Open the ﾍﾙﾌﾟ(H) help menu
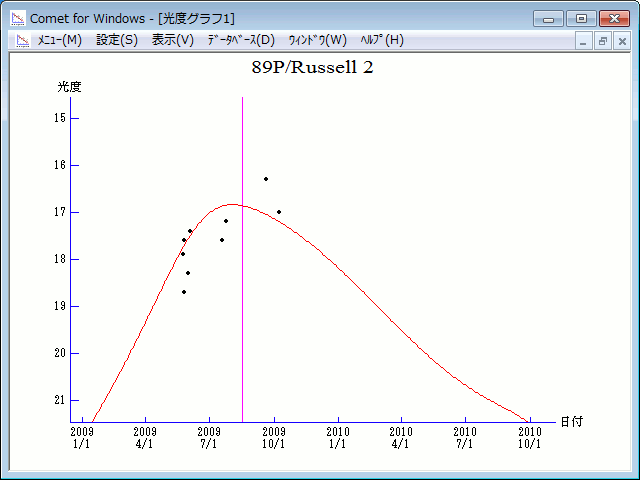This screenshot has width=640, height=480. point(381,40)
